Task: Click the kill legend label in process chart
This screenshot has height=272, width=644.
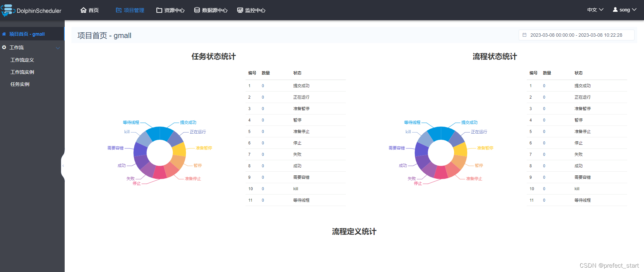Action: 408,132
